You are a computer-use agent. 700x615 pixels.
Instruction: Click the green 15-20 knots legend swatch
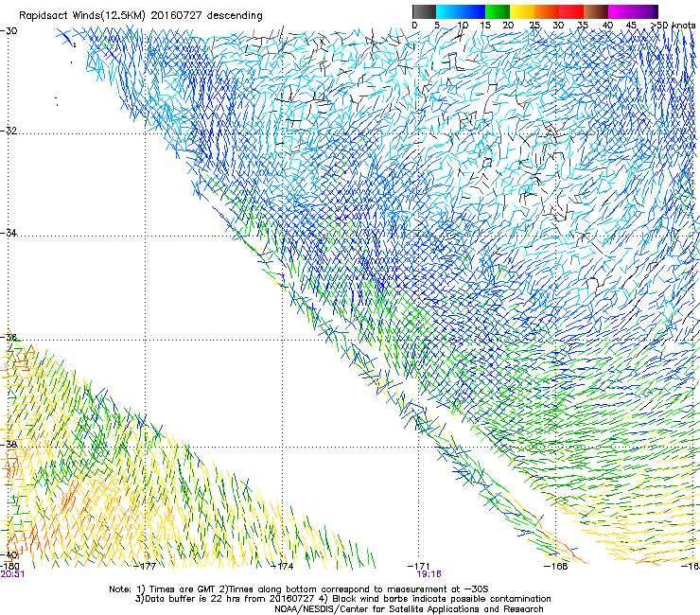498,11
